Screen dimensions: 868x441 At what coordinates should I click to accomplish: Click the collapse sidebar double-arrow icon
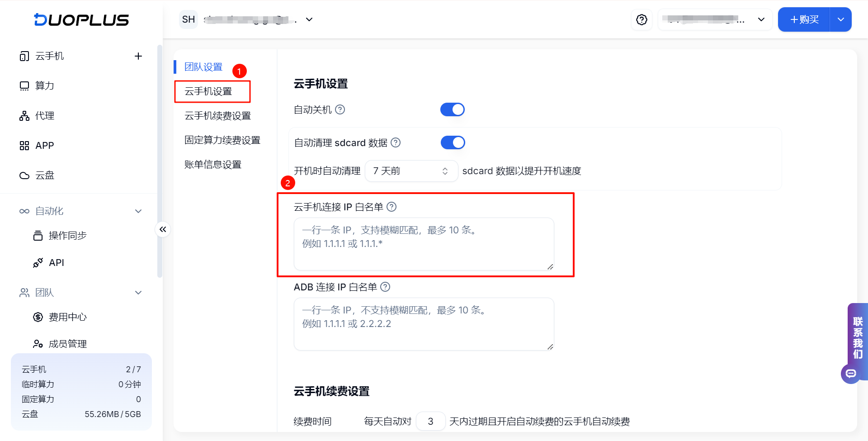[163, 229]
